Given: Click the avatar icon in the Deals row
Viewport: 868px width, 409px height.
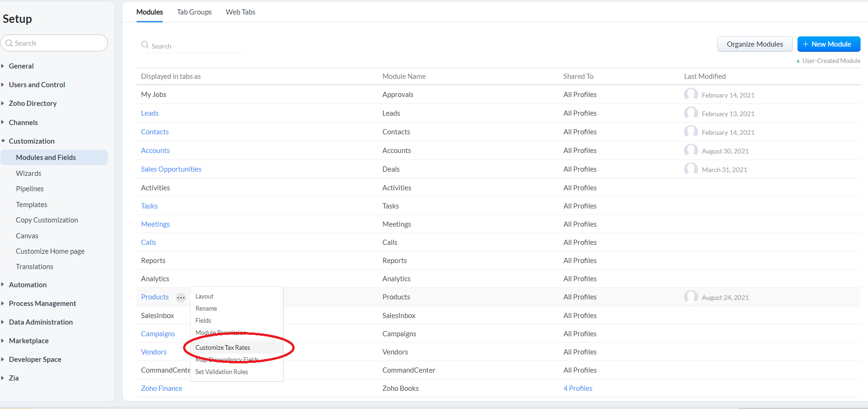Looking at the screenshot, I should pyautogui.click(x=691, y=169).
